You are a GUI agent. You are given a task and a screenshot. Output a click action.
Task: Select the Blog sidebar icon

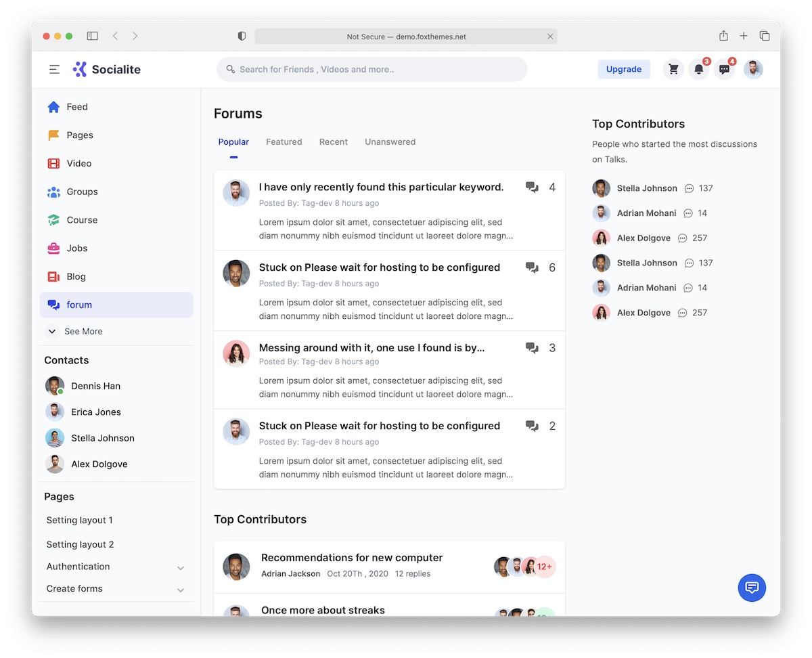(53, 276)
